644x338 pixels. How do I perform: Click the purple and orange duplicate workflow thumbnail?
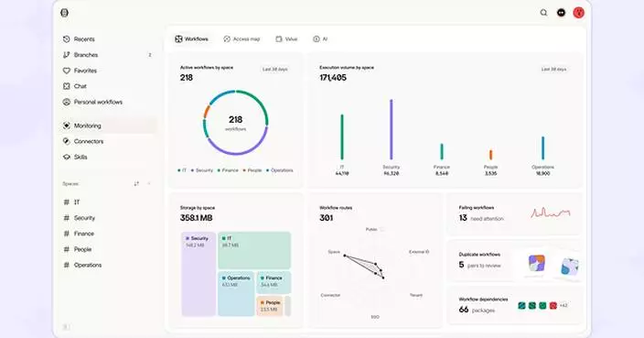[x=537, y=264]
